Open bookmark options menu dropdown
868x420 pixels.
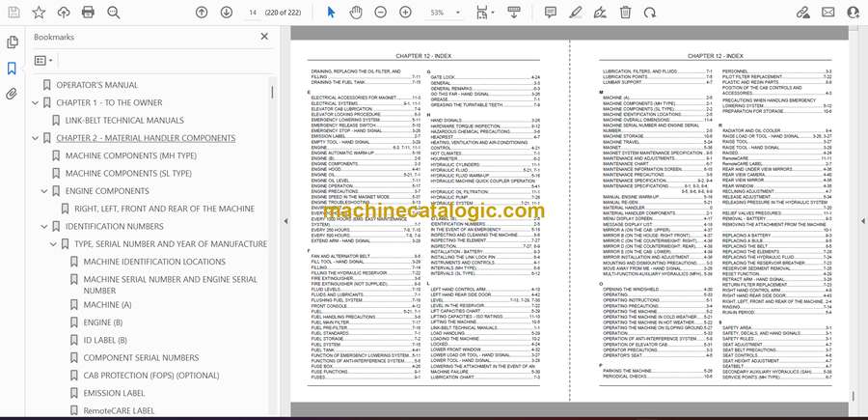tap(43, 61)
